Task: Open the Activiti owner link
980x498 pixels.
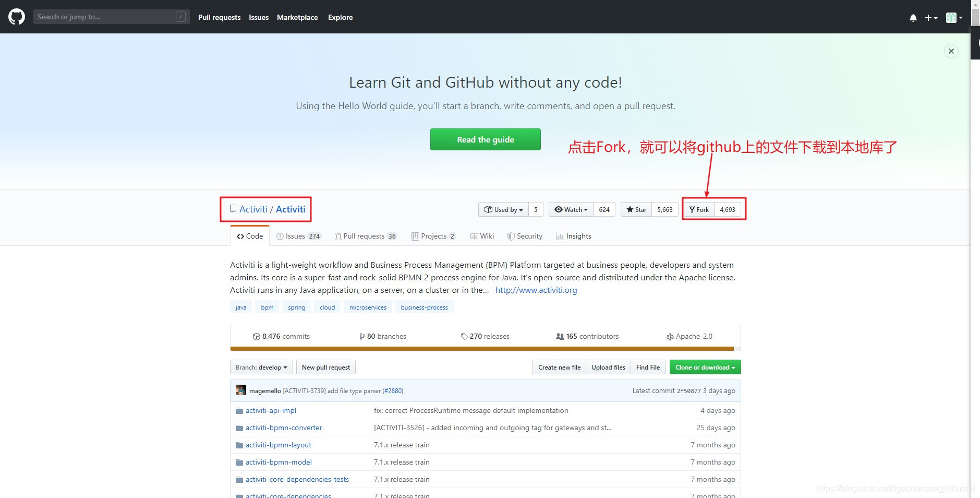Action: coord(253,209)
